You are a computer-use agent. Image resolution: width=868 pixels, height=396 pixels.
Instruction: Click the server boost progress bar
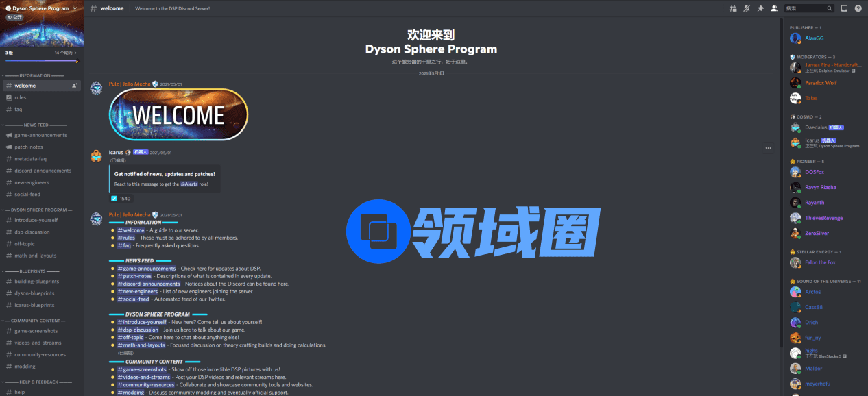click(41, 60)
